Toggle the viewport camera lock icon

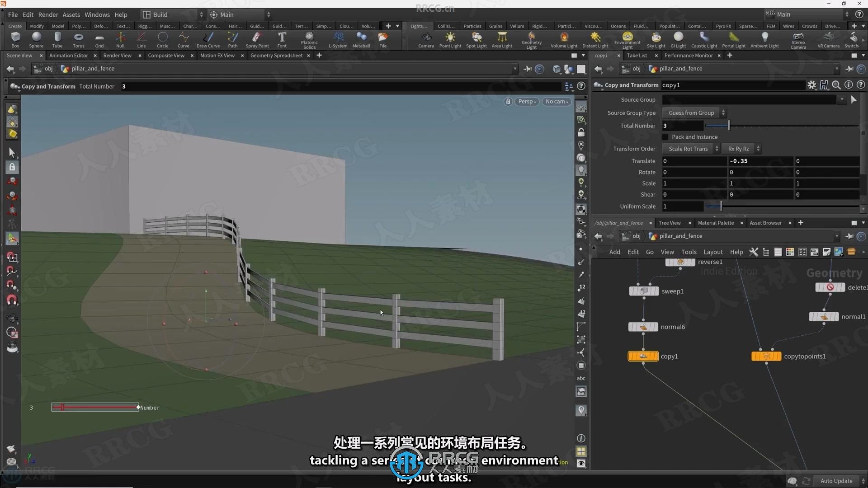click(508, 102)
